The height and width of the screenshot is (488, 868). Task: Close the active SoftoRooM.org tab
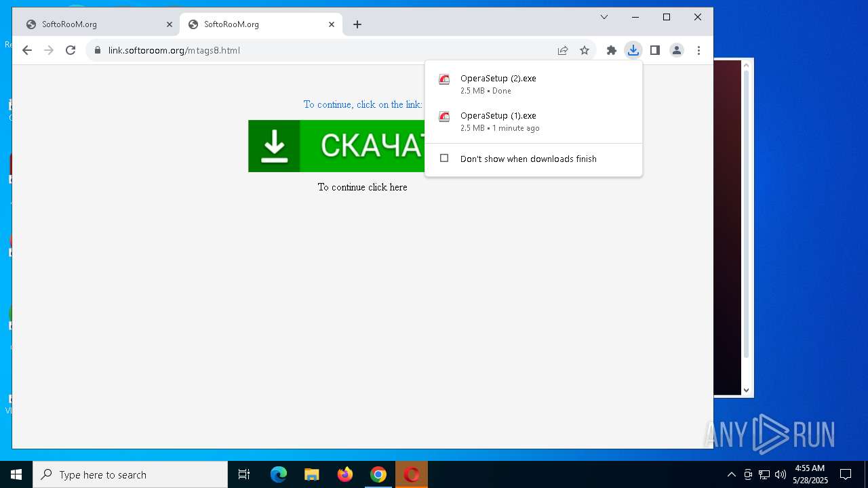tap(332, 24)
